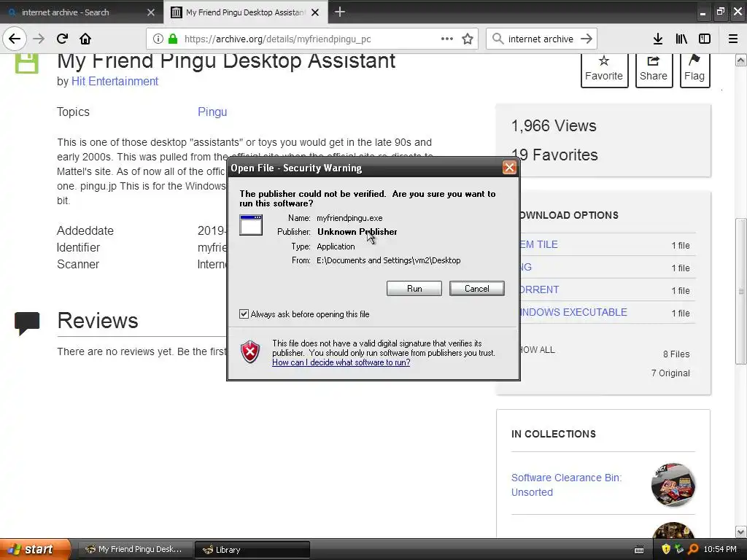This screenshot has height=560, width=747.
Task: Click the green floppy disk software icon
Action: point(27,63)
